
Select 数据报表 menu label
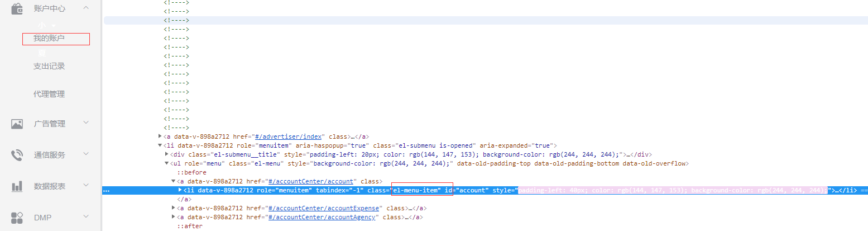tap(50, 186)
